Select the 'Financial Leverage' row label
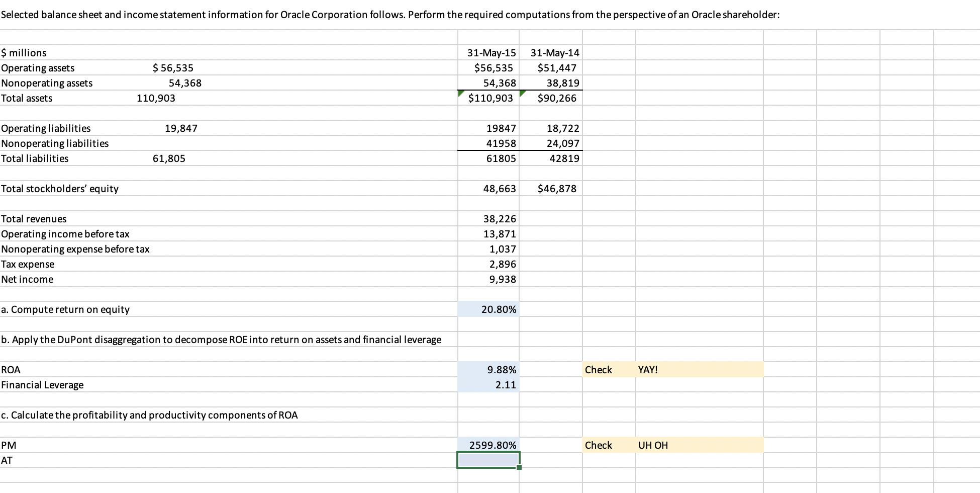 coord(42,384)
